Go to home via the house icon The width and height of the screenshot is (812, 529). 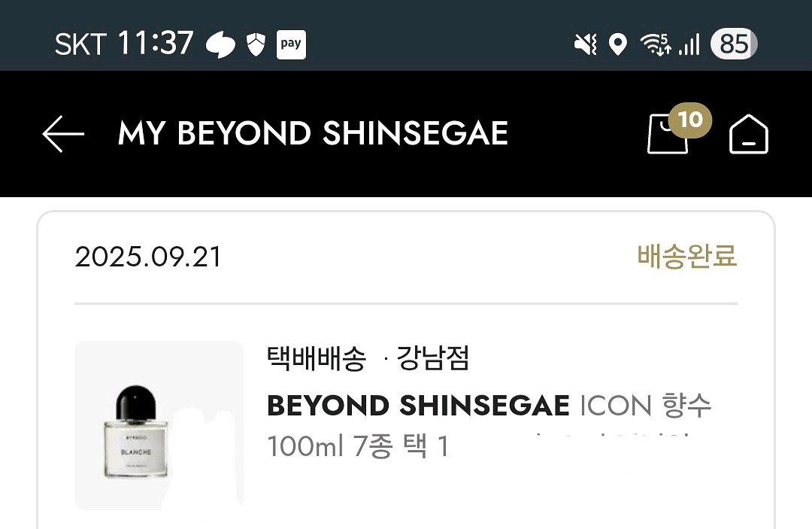pyautogui.click(x=749, y=135)
